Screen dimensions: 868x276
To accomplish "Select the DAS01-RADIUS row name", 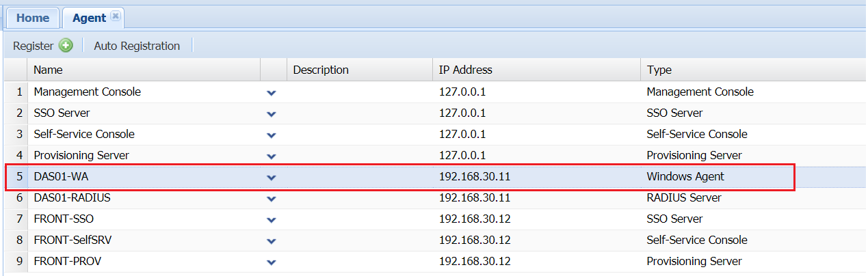I will (x=72, y=198).
